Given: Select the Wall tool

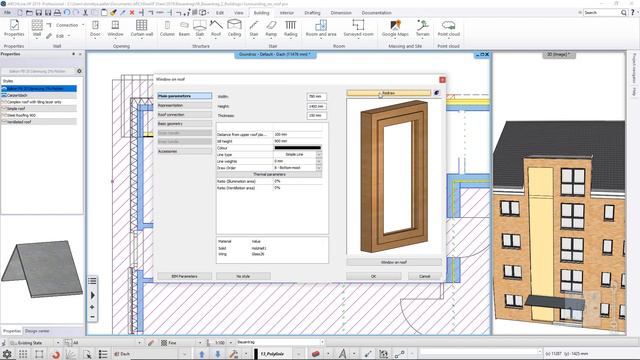Looking at the screenshot, I should pyautogui.click(x=37, y=29).
